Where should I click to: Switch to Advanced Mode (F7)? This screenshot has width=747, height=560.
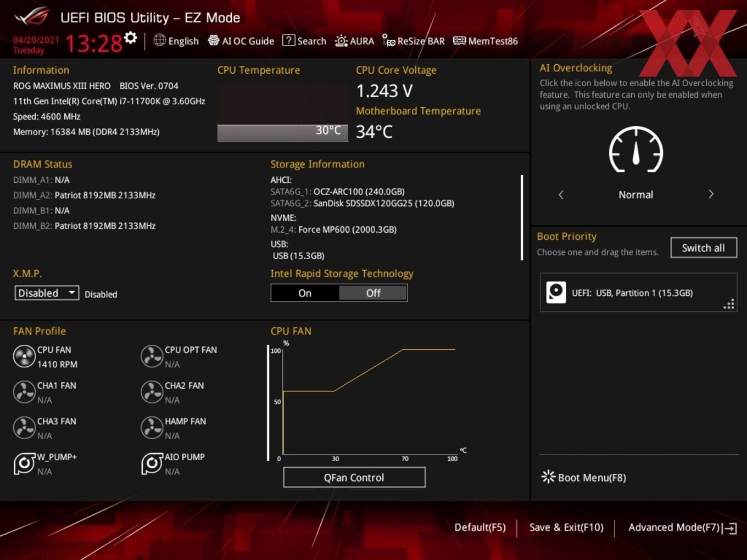coord(683,528)
